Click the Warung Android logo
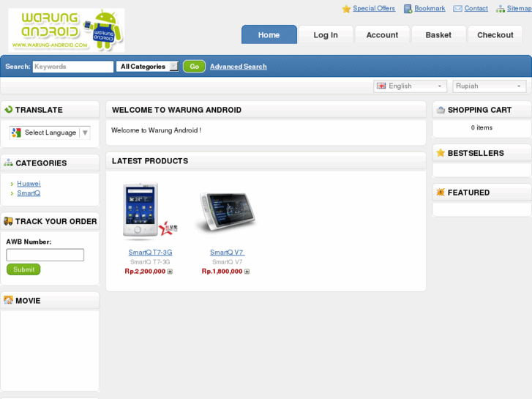The image size is (532, 399). (x=66, y=30)
